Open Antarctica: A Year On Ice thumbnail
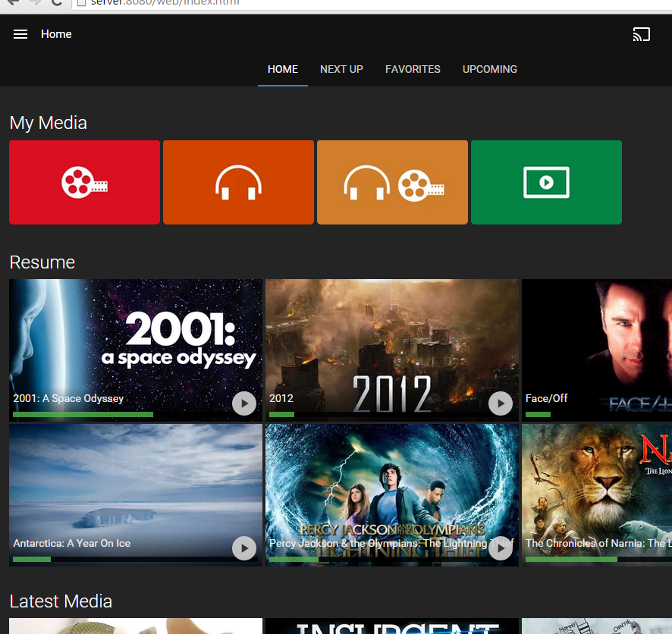The width and height of the screenshot is (672, 634). [136, 494]
